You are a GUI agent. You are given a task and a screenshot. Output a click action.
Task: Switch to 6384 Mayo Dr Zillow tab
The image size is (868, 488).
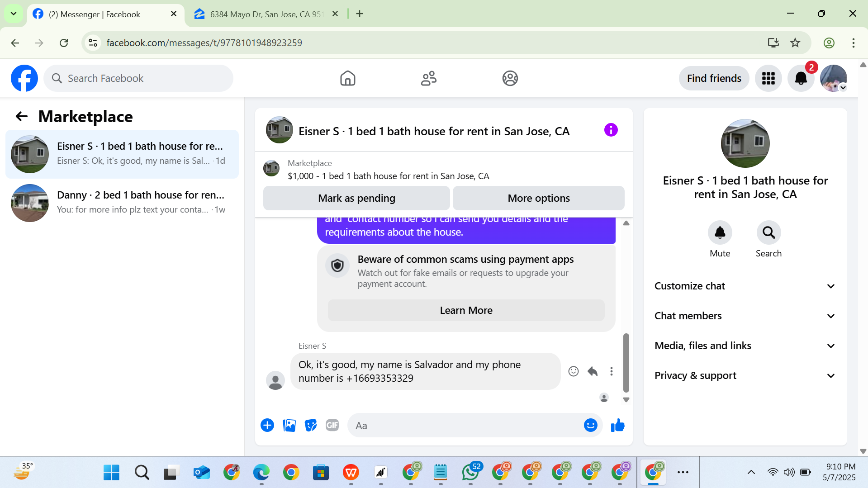(x=266, y=14)
